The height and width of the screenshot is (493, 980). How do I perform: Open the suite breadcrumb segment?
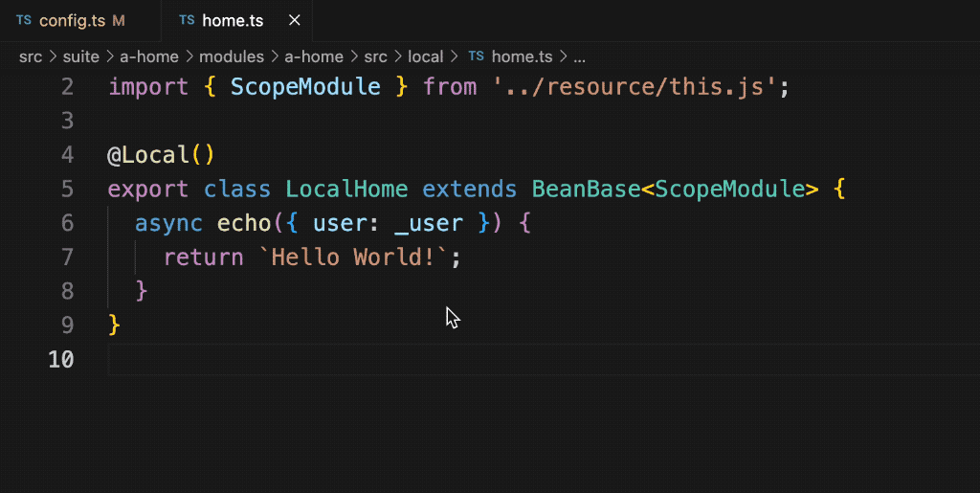[81, 56]
